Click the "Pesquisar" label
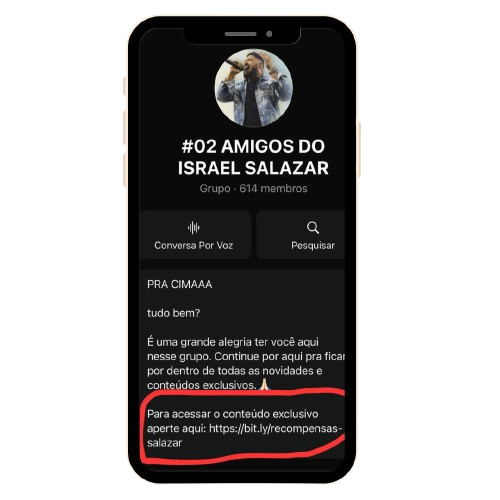 [x=313, y=246]
